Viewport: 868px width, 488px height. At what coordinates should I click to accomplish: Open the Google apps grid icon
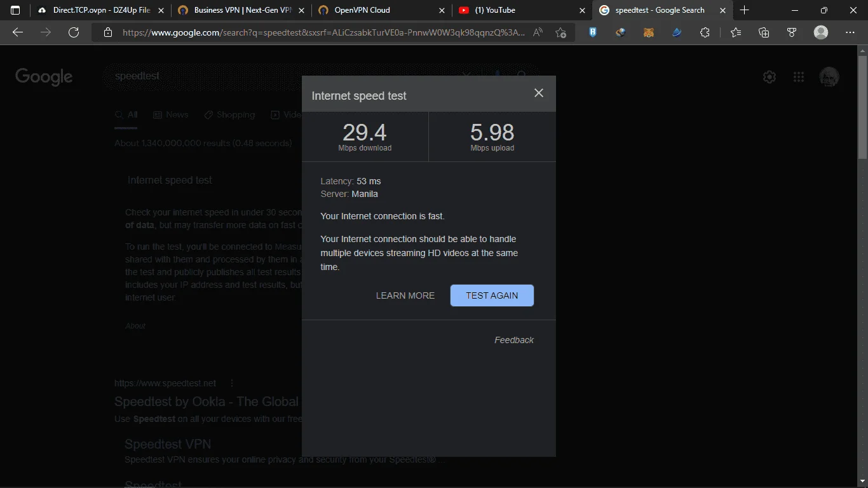(799, 77)
